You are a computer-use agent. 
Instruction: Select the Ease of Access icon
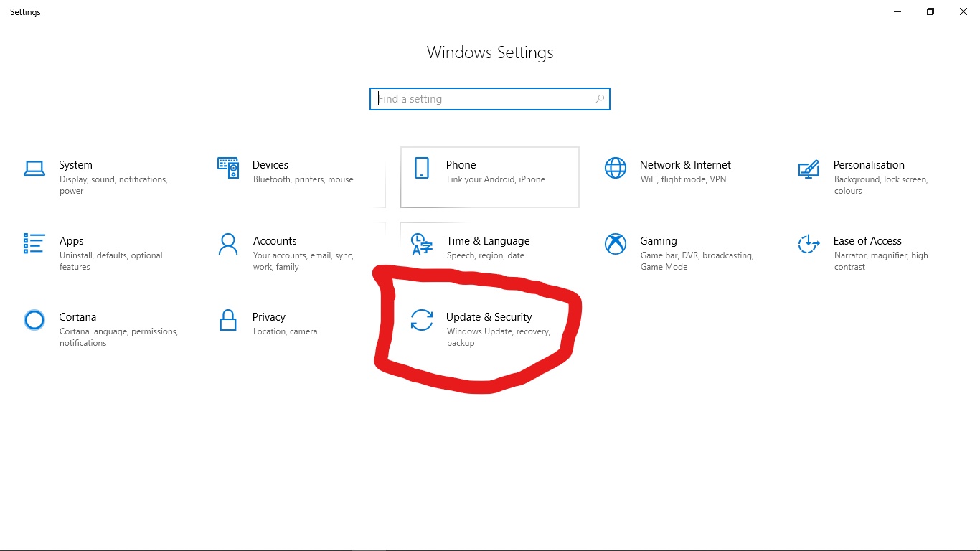coord(809,244)
